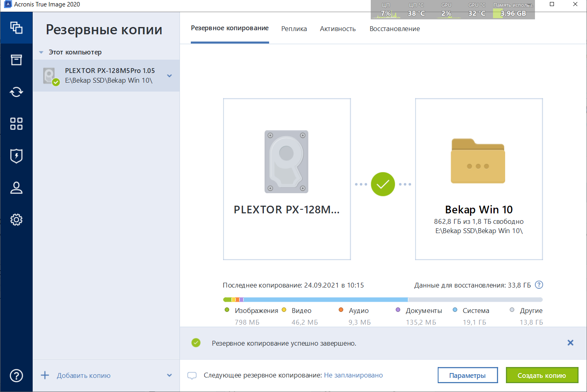This screenshot has height=392, width=587.
Task: Open the 'Добавить копию' dropdown arrow
Action: coord(169,375)
